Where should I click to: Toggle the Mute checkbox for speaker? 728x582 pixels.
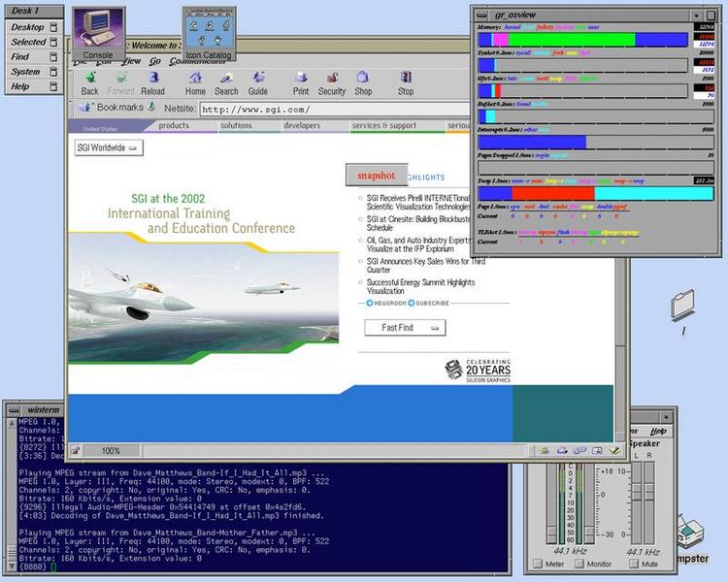[634, 564]
